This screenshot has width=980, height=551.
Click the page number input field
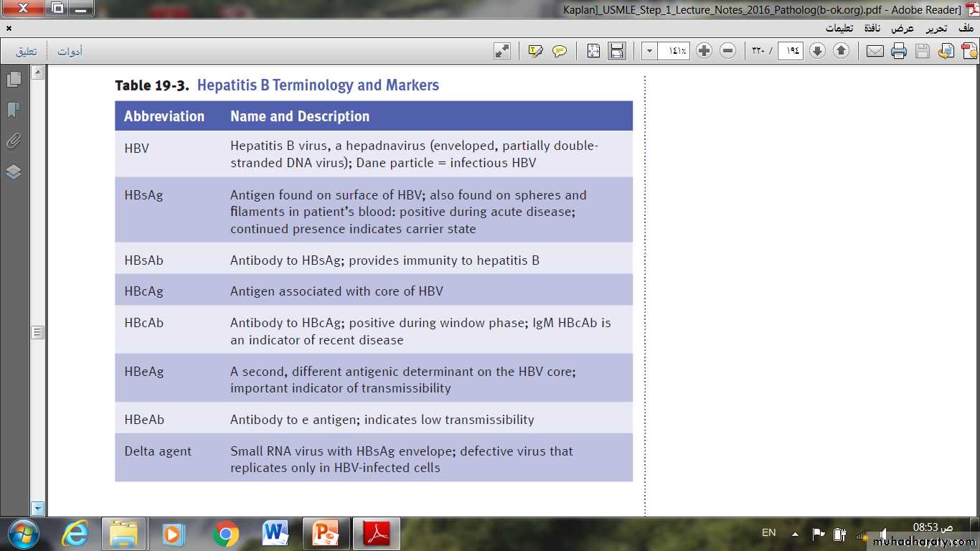790,51
